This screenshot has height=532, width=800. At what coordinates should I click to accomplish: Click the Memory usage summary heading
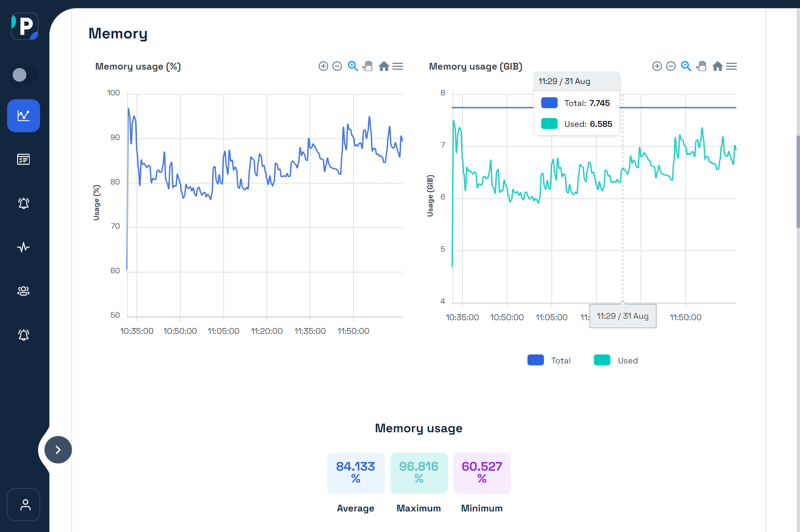419,428
